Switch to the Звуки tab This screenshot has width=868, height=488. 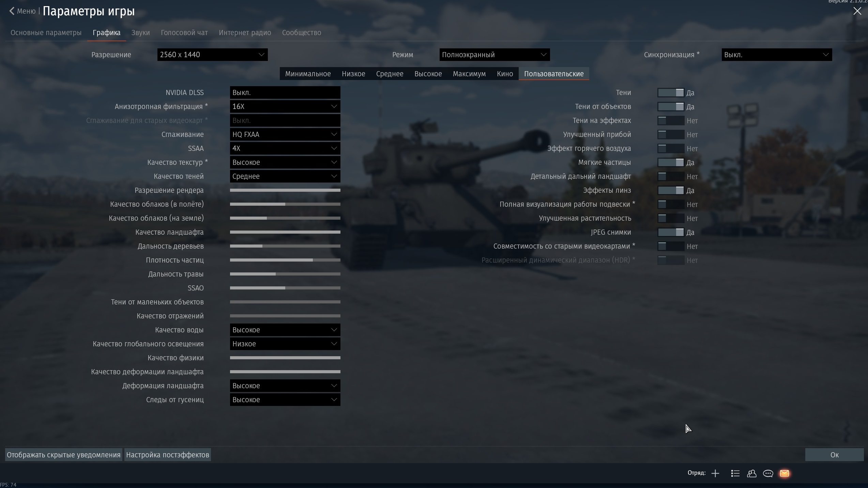tap(140, 33)
